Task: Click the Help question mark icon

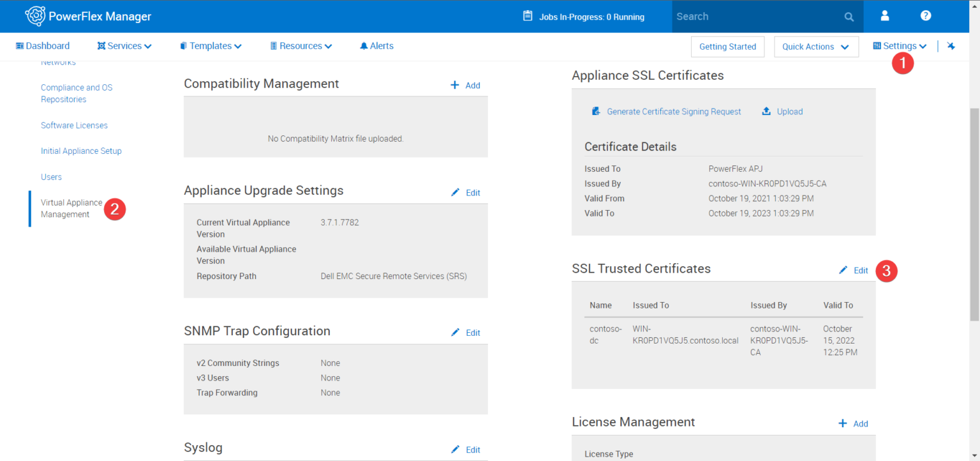Action: pyautogui.click(x=924, y=17)
